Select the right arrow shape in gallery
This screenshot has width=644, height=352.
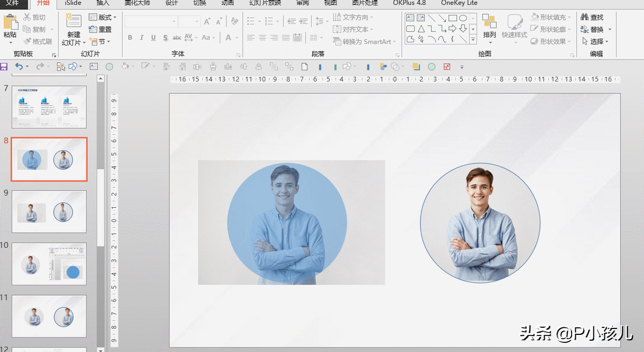452,28
